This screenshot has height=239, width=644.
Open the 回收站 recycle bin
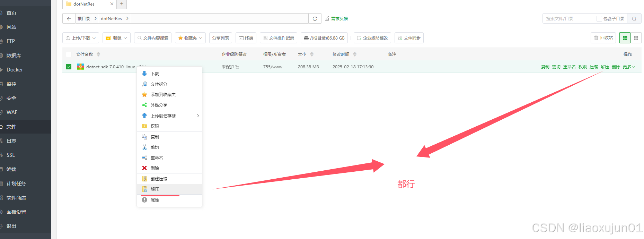[x=603, y=38]
